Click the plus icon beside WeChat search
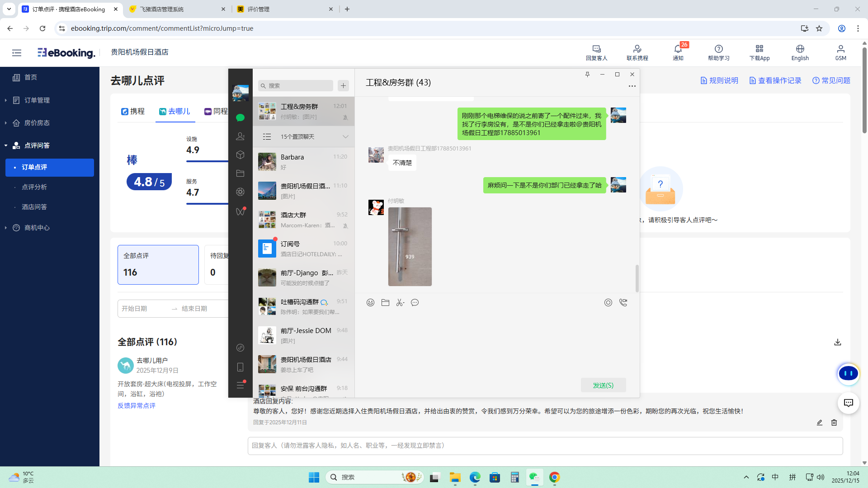The image size is (868, 488). click(x=343, y=85)
